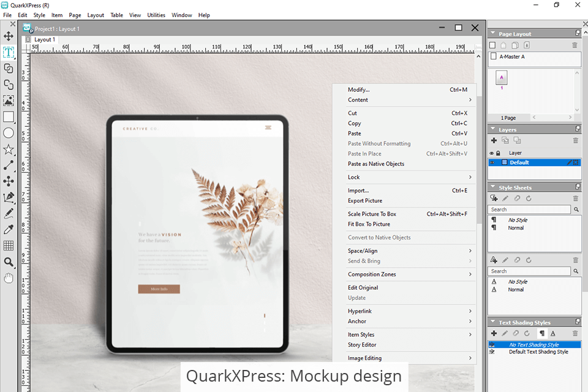The height and width of the screenshot is (392, 588).
Task: Select the Eyedropper tool
Action: (x=8, y=229)
